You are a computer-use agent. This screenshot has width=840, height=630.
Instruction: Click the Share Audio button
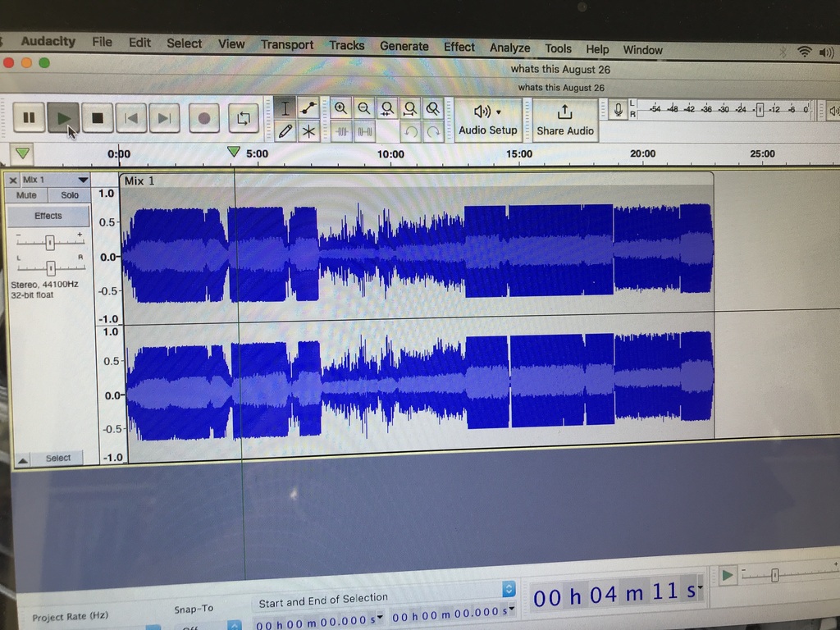click(x=565, y=121)
